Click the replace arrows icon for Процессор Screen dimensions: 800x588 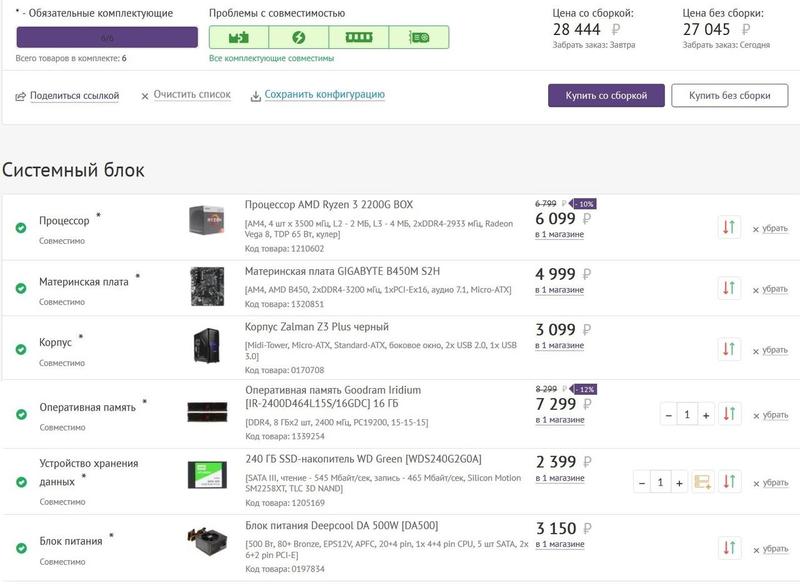tap(728, 227)
